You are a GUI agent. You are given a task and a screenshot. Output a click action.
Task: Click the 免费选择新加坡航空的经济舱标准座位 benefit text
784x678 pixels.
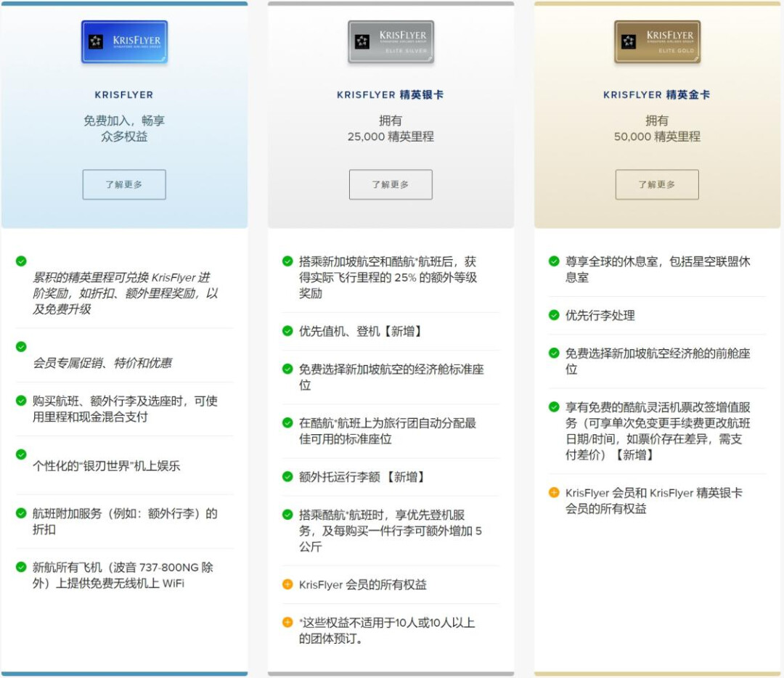[x=391, y=377]
